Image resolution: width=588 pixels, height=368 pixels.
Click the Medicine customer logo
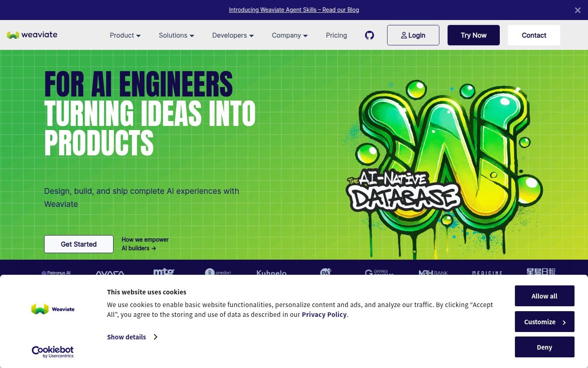coord(487,273)
